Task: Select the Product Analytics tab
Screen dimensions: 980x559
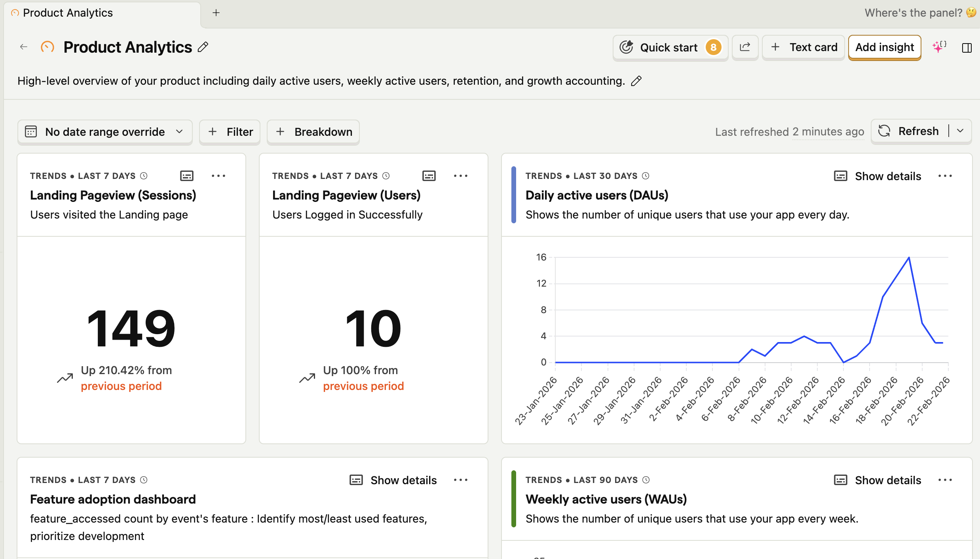Action: pyautogui.click(x=67, y=13)
